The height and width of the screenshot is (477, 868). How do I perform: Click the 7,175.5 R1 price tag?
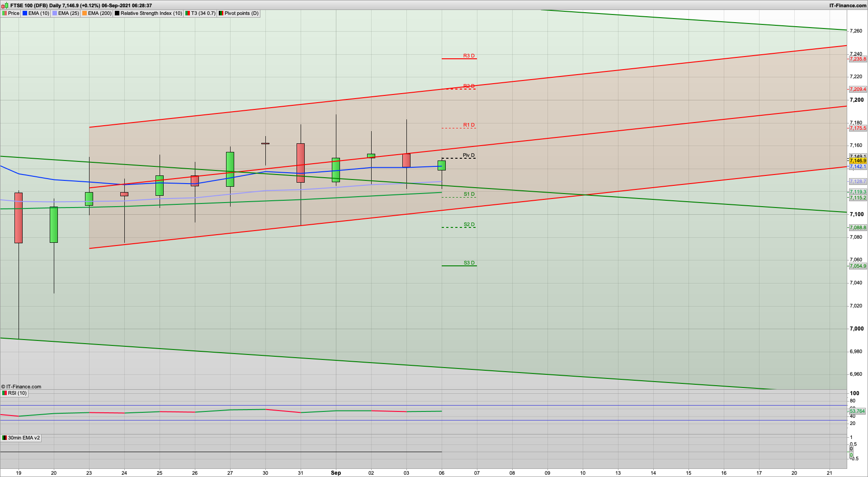point(858,128)
